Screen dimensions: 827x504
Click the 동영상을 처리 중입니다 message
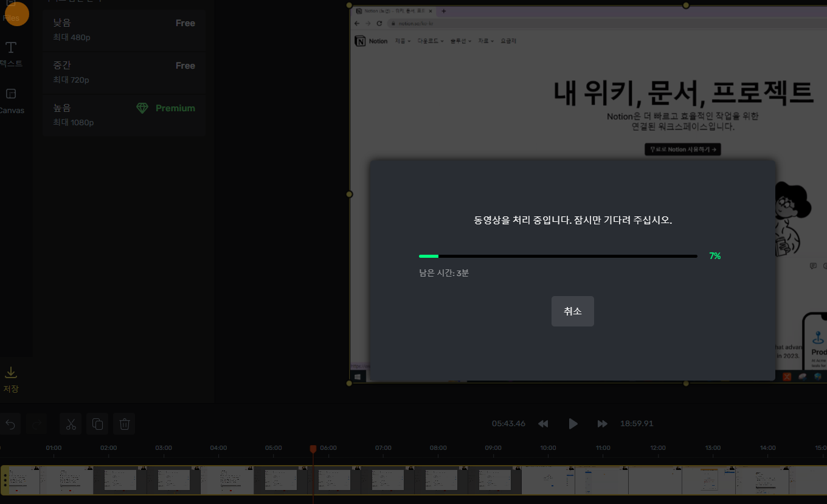[x=573, y=220]
